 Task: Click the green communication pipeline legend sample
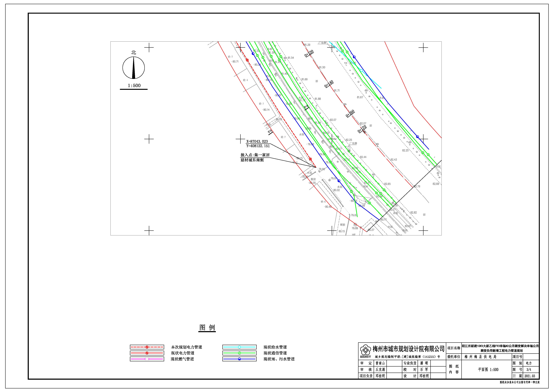pyautogui.click(x=239, y=353)
